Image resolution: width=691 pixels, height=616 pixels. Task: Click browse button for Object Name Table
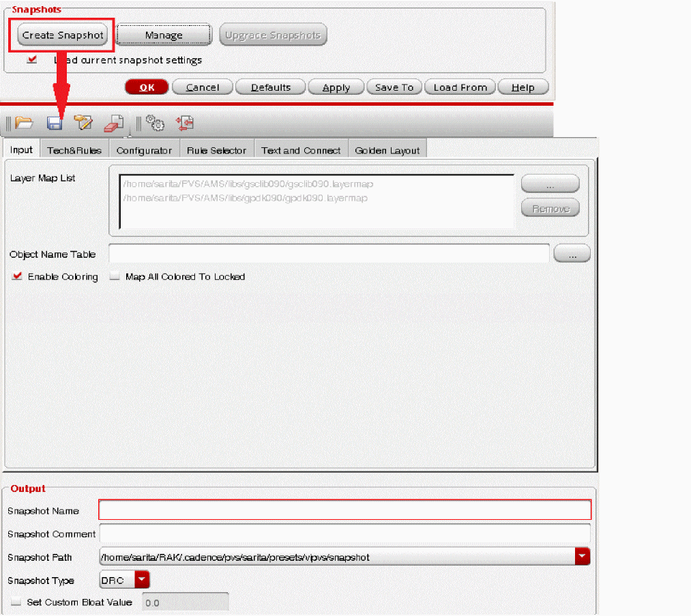coord(572,253)
